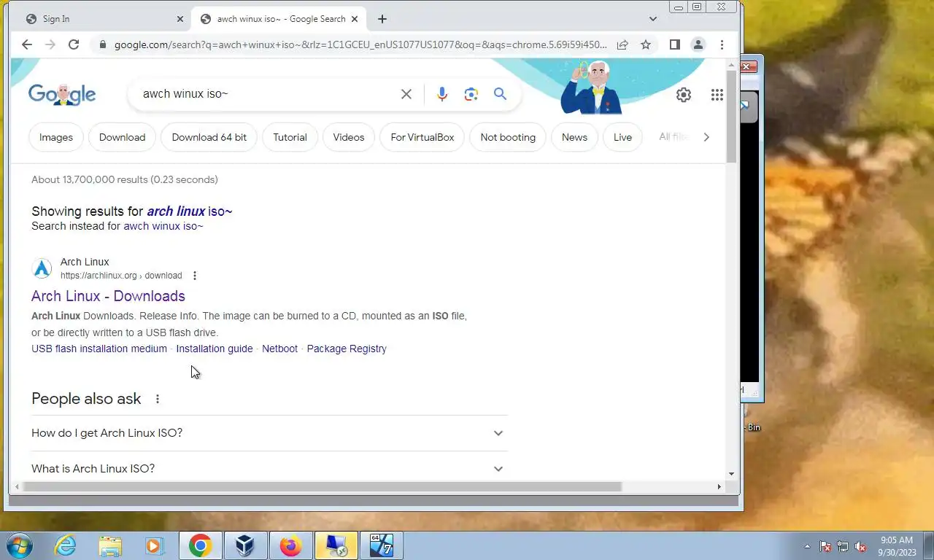Search instead for awch winux iso~

(x=163, y=226)
